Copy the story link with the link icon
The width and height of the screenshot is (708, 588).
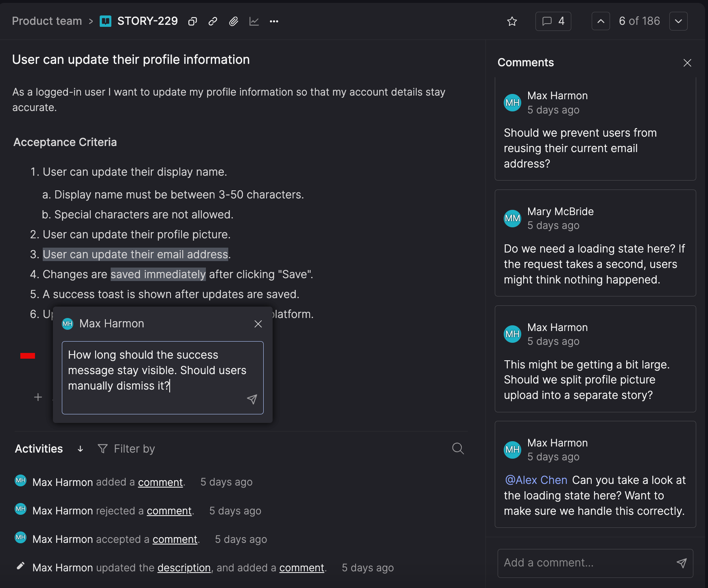[213, 22]
